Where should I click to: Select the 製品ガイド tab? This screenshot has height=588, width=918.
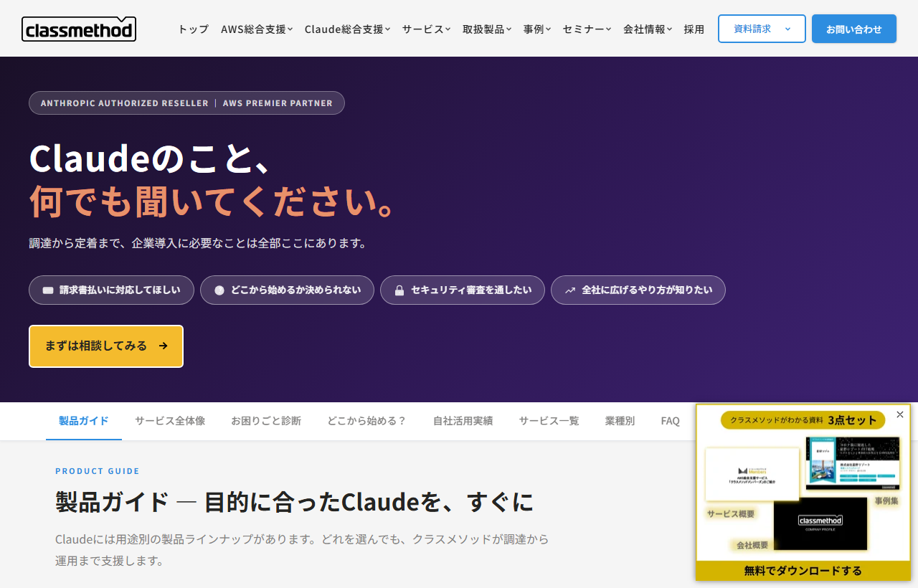click(84, 421)
